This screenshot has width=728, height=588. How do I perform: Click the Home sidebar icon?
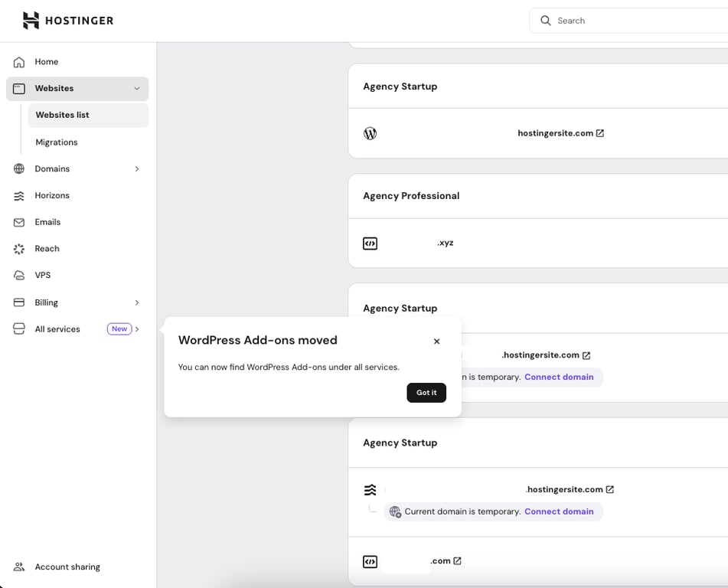pos(19,62)
